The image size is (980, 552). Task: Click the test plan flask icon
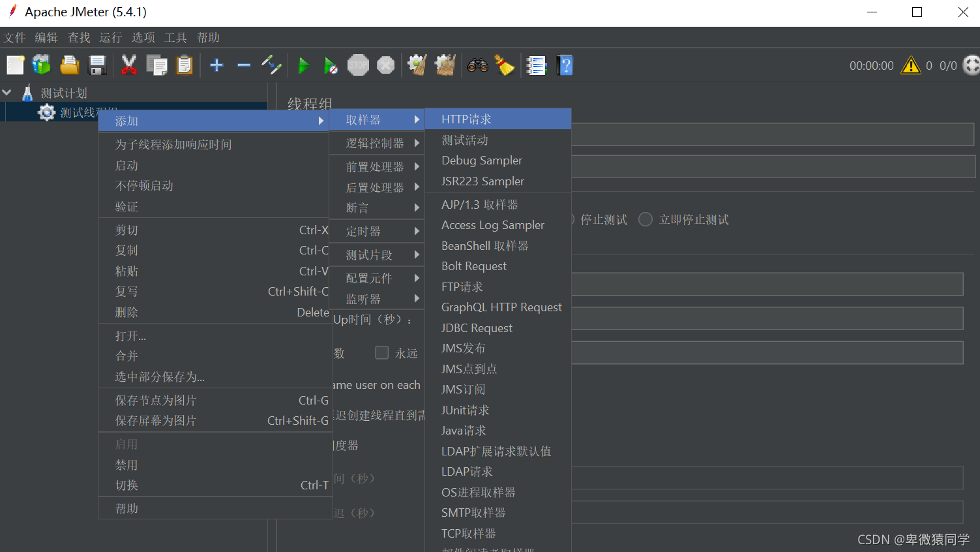coord(27,93)
